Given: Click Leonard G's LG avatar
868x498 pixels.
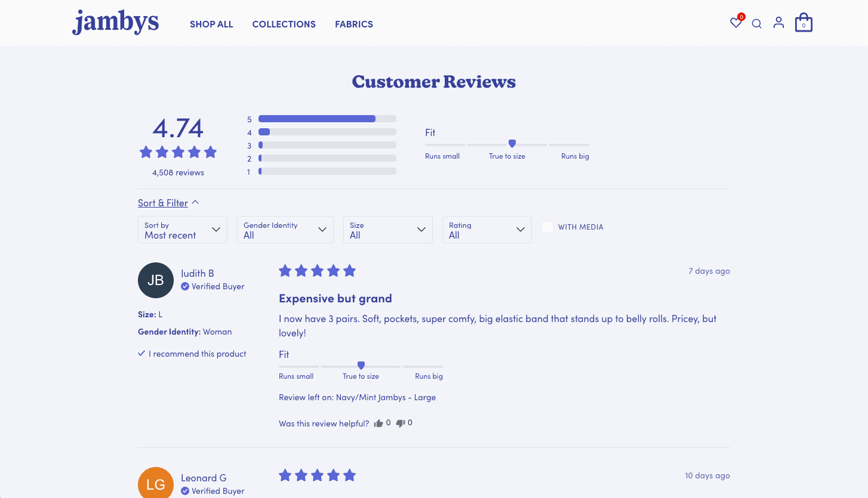Looking at the screenshot, I should pyautogui.click(x=155, y=482).
